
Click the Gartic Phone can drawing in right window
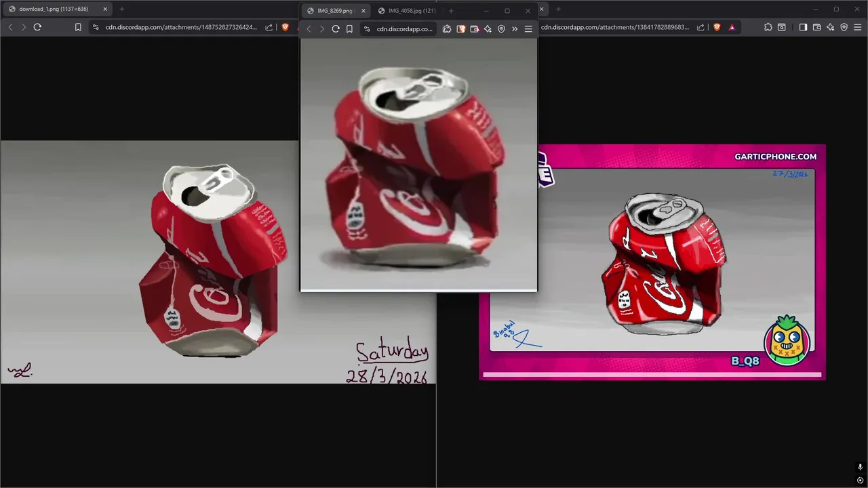click(x=652, y=261)
